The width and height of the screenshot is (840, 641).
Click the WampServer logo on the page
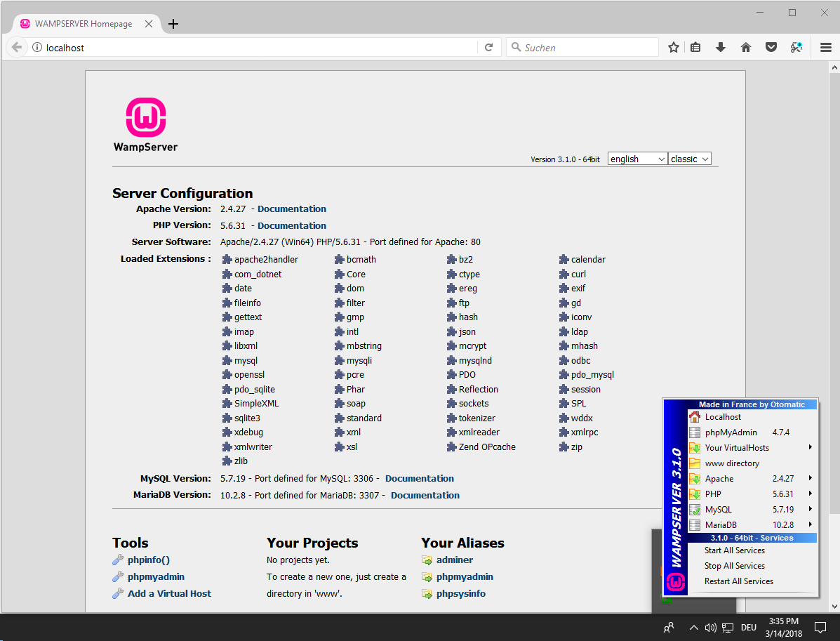tap(146, 125)
